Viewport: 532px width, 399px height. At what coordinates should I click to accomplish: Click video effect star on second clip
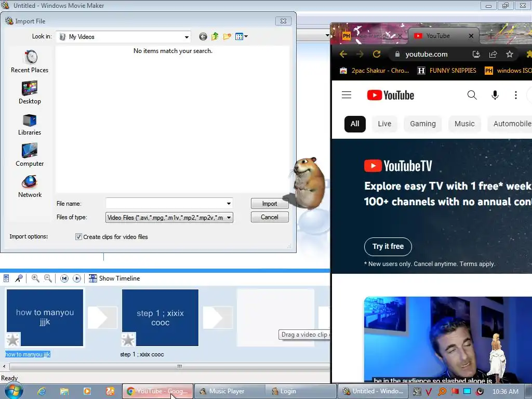[x=128, y=340]
